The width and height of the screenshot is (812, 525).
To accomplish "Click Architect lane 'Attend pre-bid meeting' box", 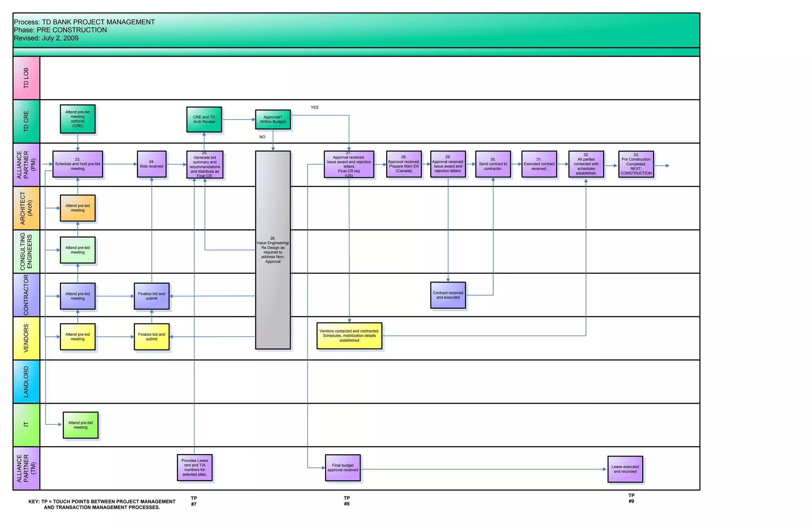I will [78, 208].
